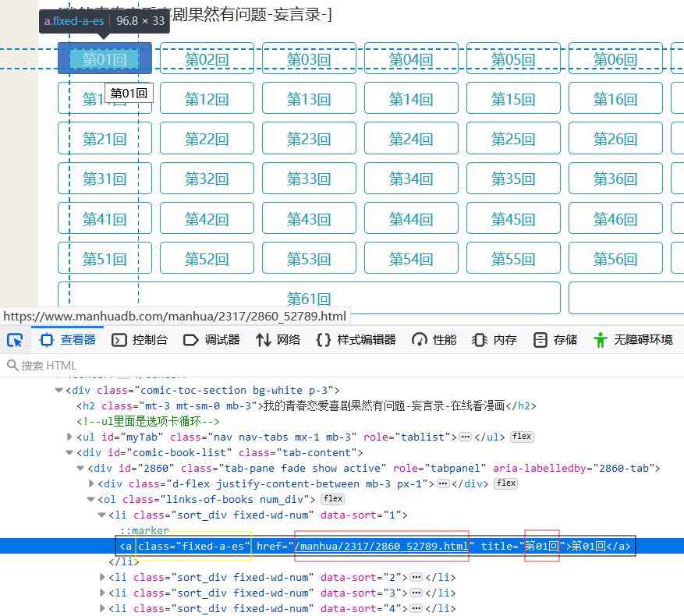684x616 pixels.
Task: Open chapter 第12回
Action: 207,98
